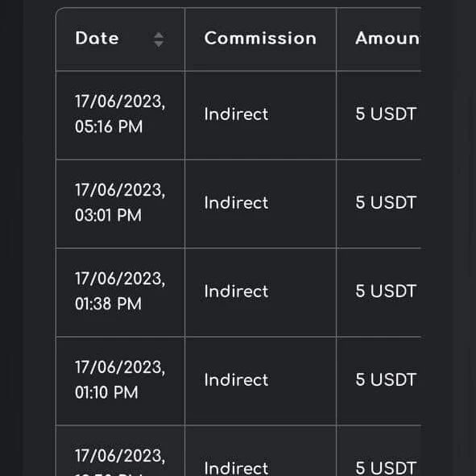The width and height of the screenshot is (476, 476).
Task: Click 5 USDT in the partially visible last row
Action: (386, 468)
